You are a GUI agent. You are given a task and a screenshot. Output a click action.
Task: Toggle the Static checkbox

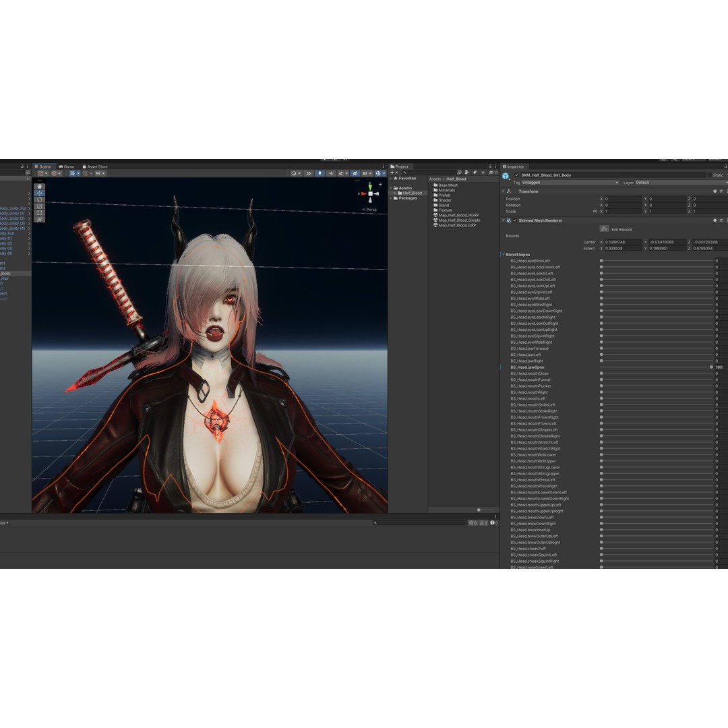709,175
